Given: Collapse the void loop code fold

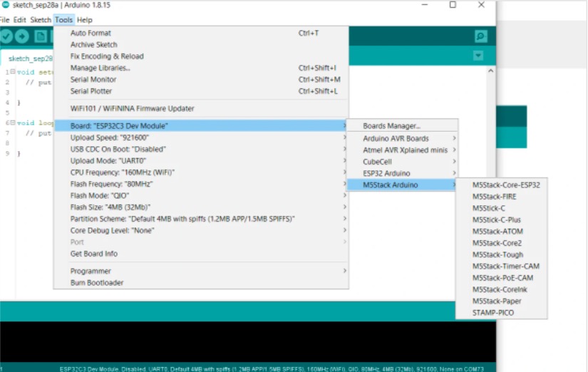Looking at the screenshot, I should (13, 123).
